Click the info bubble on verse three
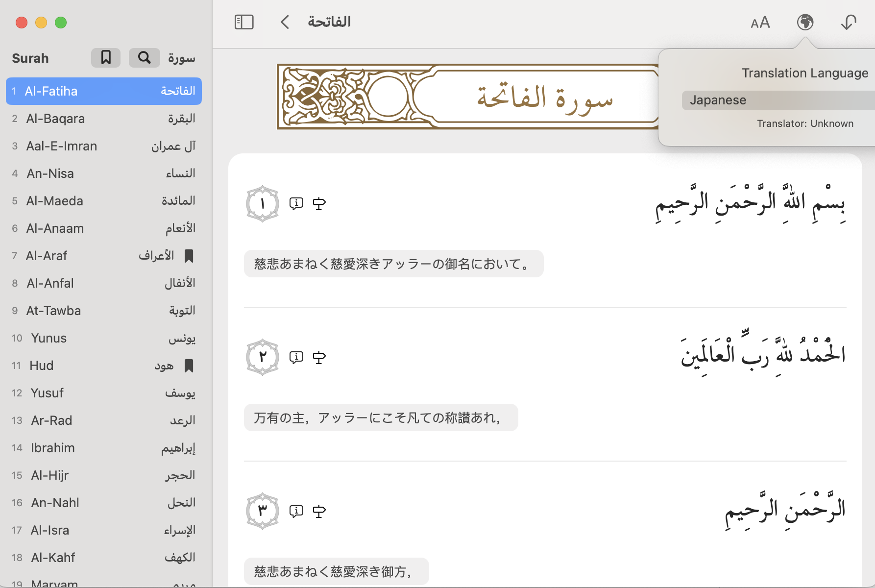The image size is (875, 588). pyautogui.click(x=296, y=511)
